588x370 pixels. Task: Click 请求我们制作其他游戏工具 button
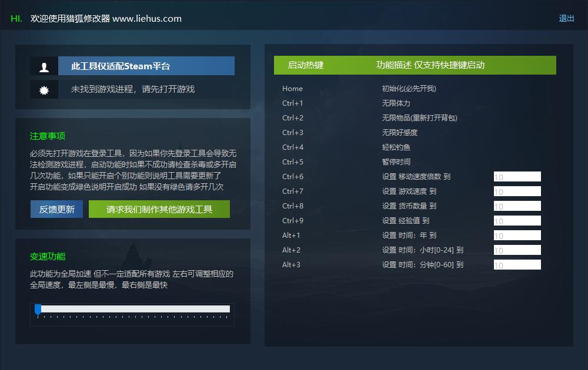point(159,209)
